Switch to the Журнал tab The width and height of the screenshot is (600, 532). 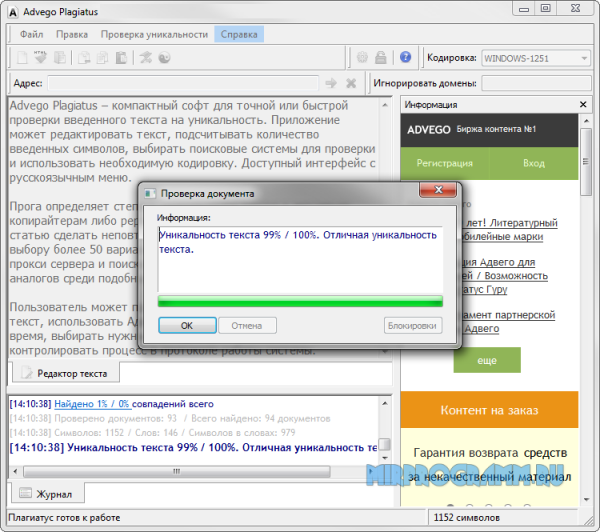[47, 494]
